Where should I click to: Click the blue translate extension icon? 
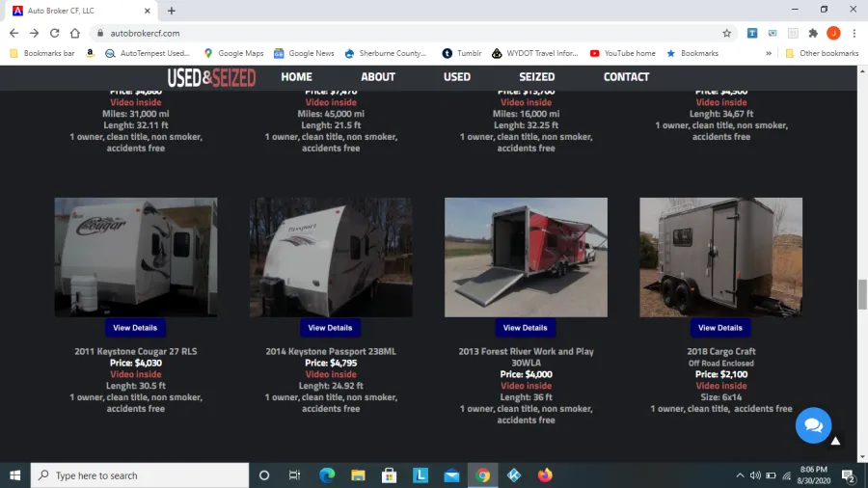point(752,33)
